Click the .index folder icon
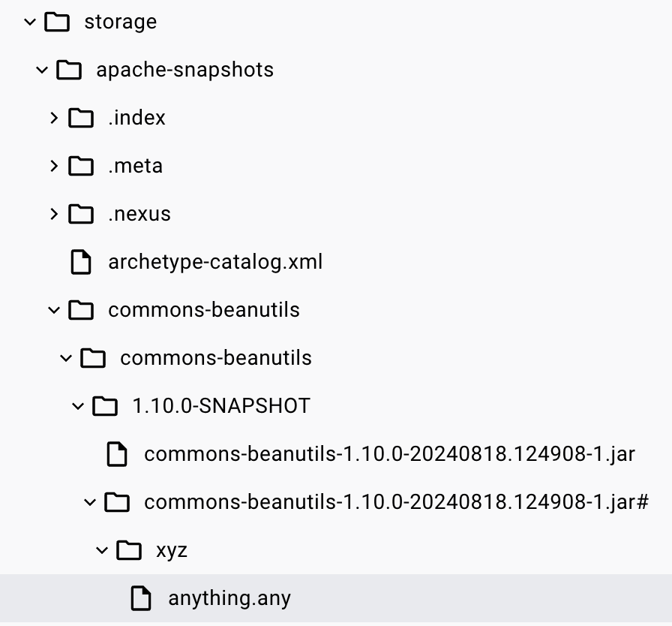This screenshot has height=626, width=672. (x=81, y=117)
